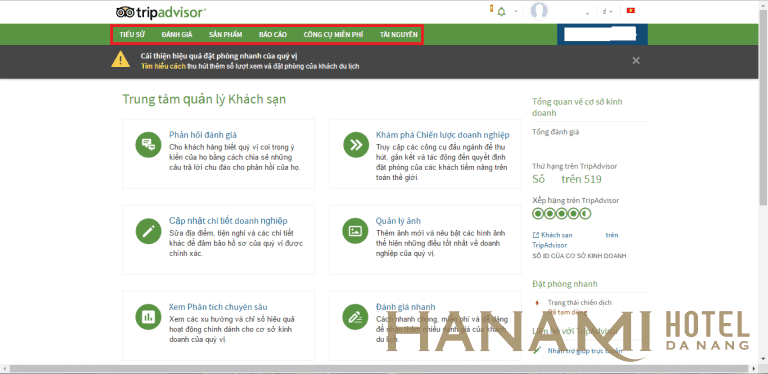Click 'SỐ ID CỦA CƠ SỞ KINH DOANH' text
Screen dimensions: 768x374
pyautogui.click(x=579, y=256)
